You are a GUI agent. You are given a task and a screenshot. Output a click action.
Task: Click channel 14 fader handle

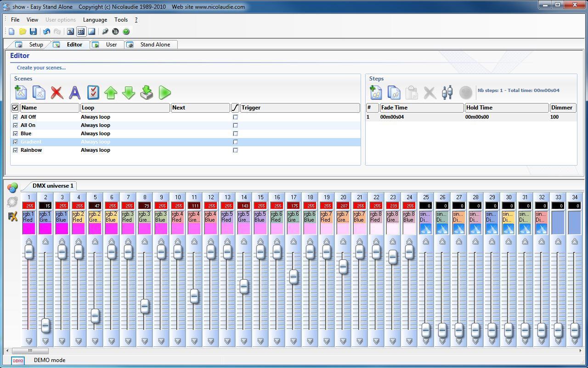pos(244,287)
